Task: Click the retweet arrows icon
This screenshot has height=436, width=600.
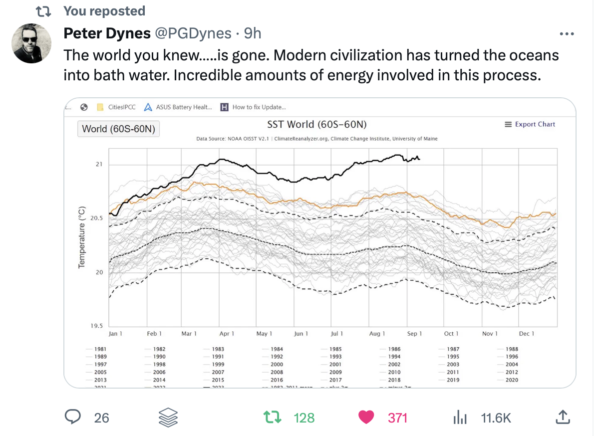Action: [x=271, y=417]
